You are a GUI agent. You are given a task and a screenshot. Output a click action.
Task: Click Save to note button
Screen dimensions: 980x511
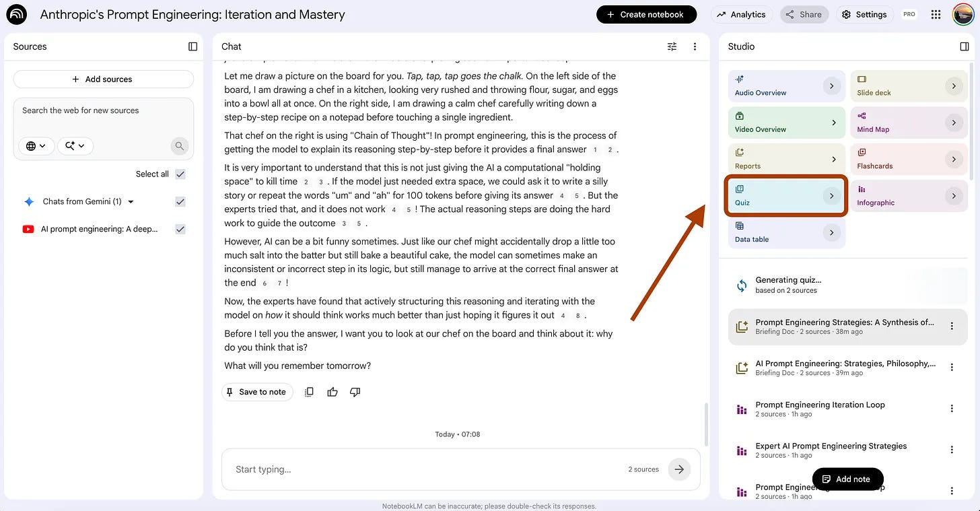pyautogui.click(x=257, y=392)
